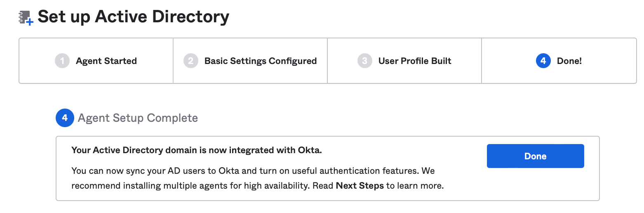Go to Basic Settings Configured step
This screenshot has height=213, width=644.
tap(261, 61)
